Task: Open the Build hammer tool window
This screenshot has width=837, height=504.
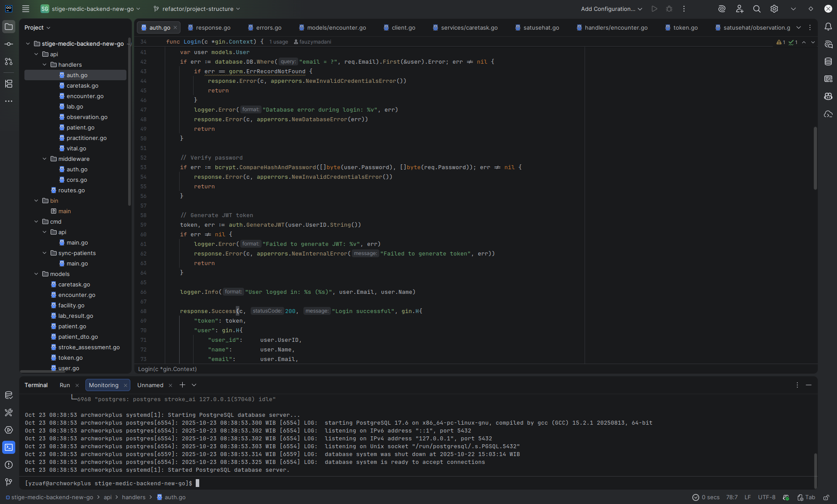Action: [9, 412]
